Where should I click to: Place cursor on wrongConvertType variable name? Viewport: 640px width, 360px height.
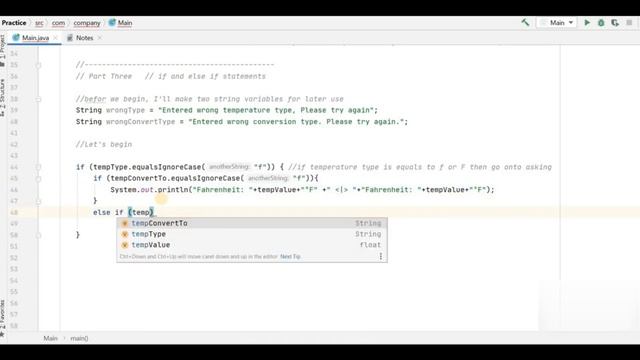(x=140, y=122)
